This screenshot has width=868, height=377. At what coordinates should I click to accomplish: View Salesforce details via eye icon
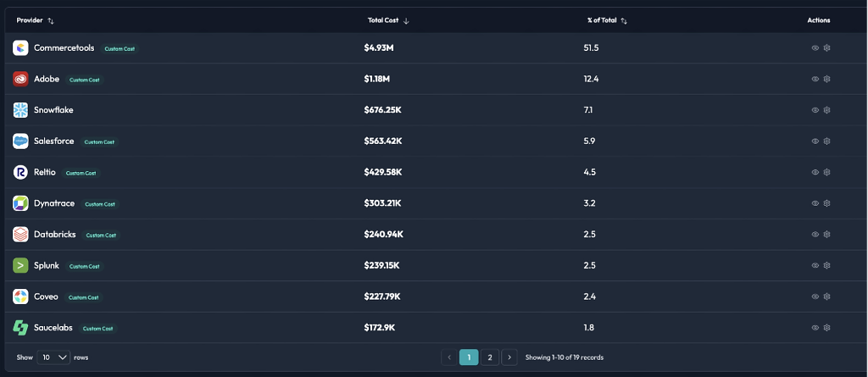[815, 141]
